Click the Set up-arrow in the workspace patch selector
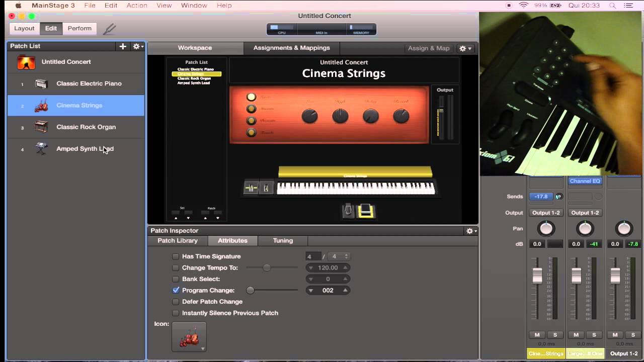644x362 pixels. [x=176, y=218]
